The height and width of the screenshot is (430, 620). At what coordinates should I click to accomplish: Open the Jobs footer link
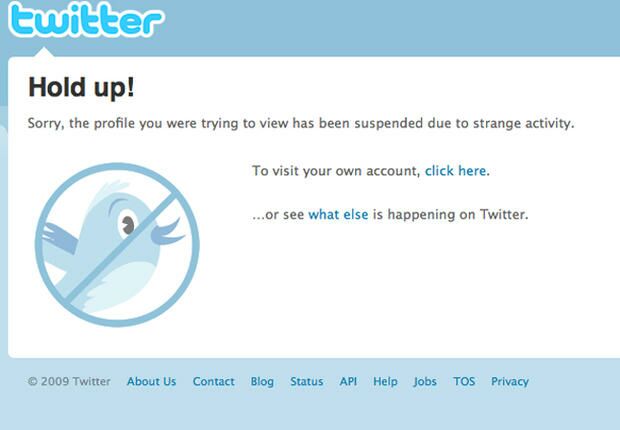425,381
